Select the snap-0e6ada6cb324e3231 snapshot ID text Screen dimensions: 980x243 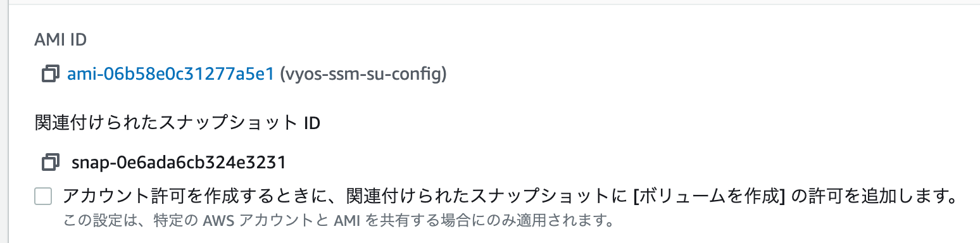pos(179,163)
